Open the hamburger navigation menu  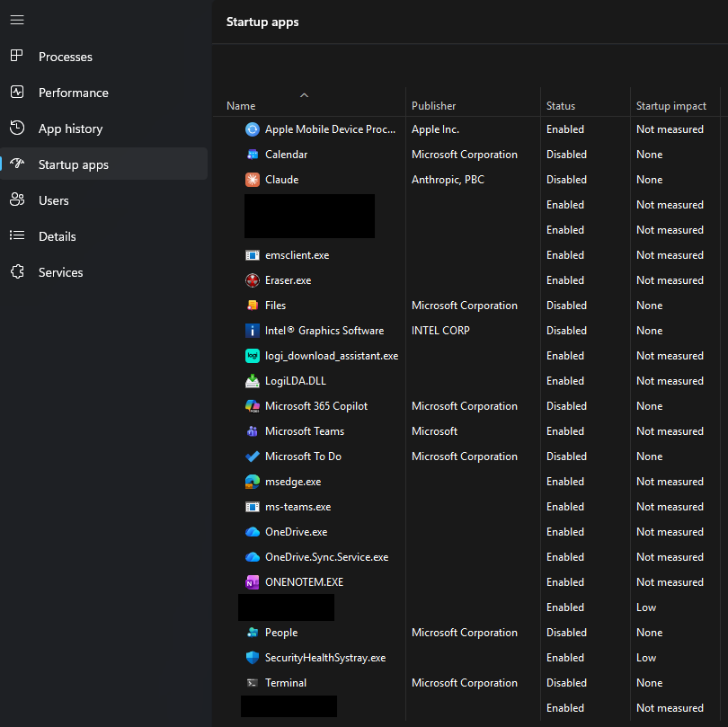click(17, 20)
